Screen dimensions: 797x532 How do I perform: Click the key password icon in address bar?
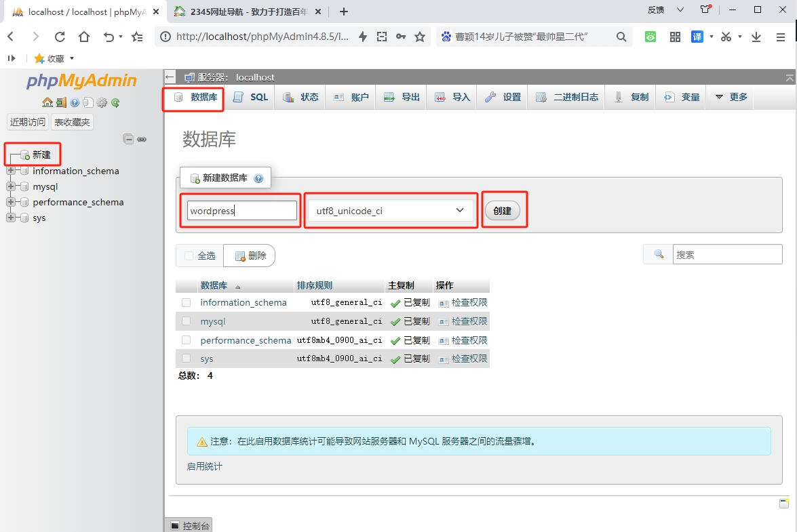point(401,37)
